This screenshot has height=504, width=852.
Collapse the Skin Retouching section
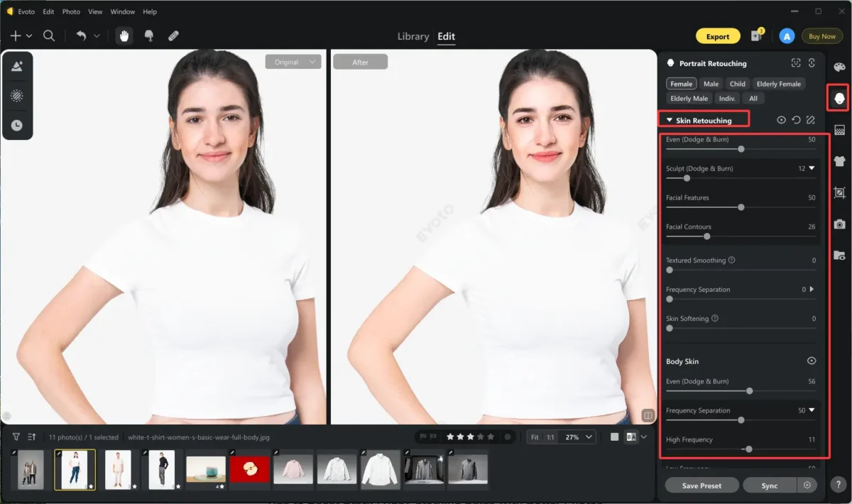coord(669,120)
